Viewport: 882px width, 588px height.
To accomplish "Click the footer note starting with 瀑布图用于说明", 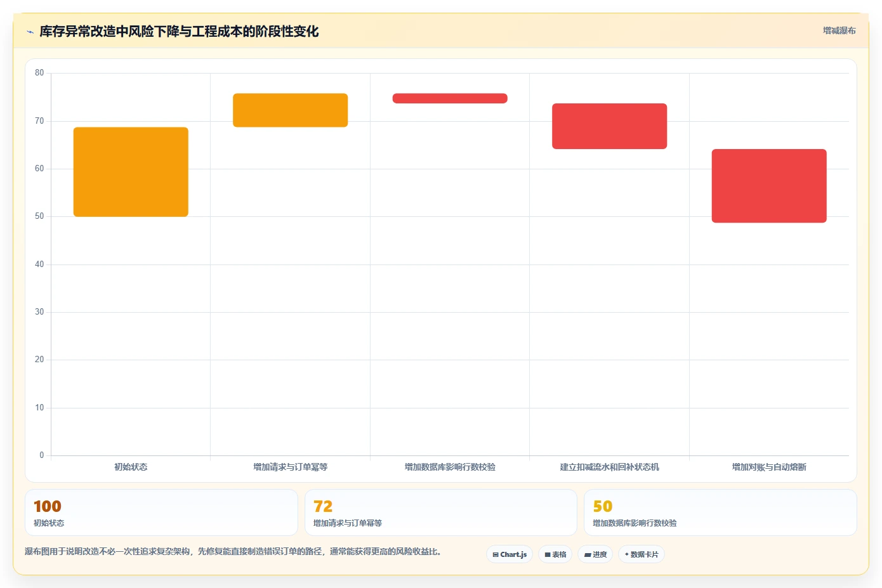I will (233, 552).
